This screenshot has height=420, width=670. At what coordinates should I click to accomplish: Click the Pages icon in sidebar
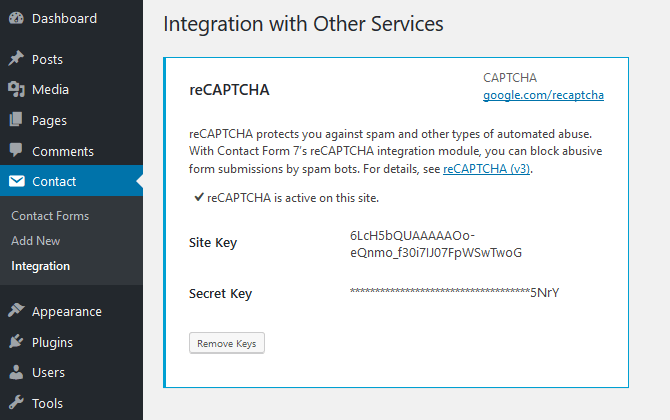click(x=16, y=121)
